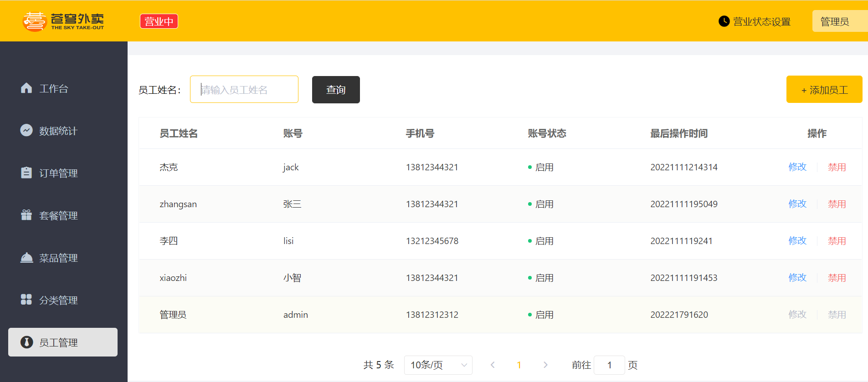Open 营业状态设置 settings
The width and height of the screenshot is (868, 382).
coord(755,21)
